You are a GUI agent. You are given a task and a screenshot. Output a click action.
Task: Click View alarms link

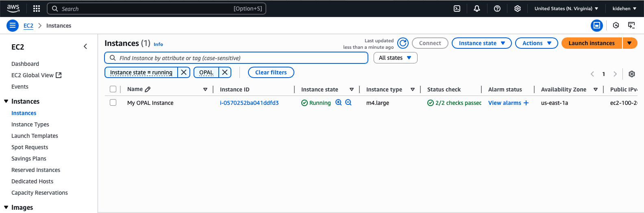click(x=505, y=103)
